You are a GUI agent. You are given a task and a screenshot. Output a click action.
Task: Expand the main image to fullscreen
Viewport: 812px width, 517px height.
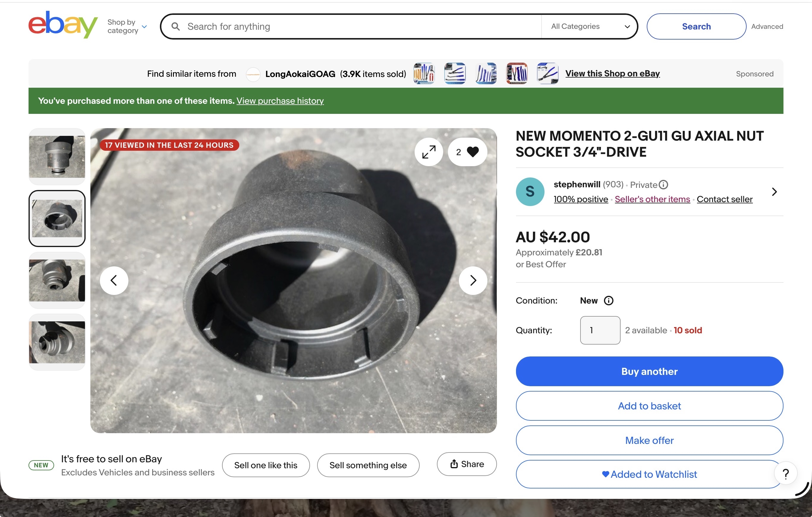(x=429, y=152)
